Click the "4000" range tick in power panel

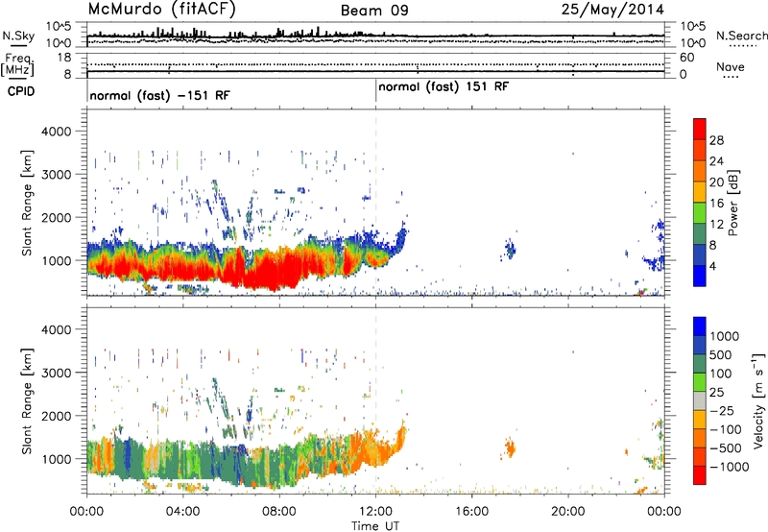pos(56,132)
